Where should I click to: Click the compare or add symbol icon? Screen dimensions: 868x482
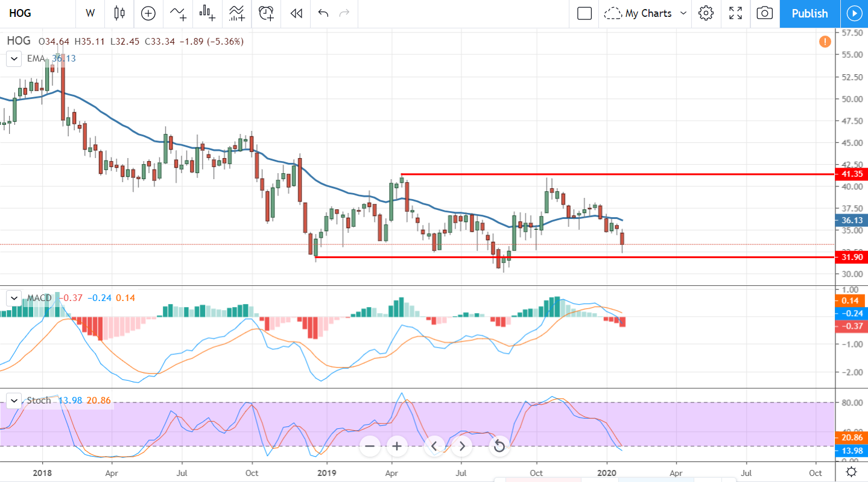click(148, 13)
